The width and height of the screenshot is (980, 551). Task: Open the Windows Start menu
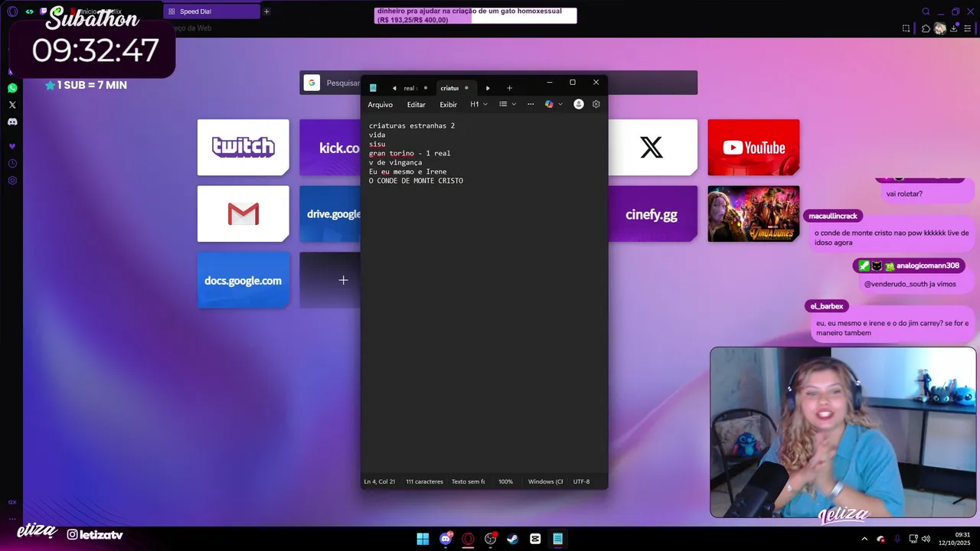(x=423, y=539)
